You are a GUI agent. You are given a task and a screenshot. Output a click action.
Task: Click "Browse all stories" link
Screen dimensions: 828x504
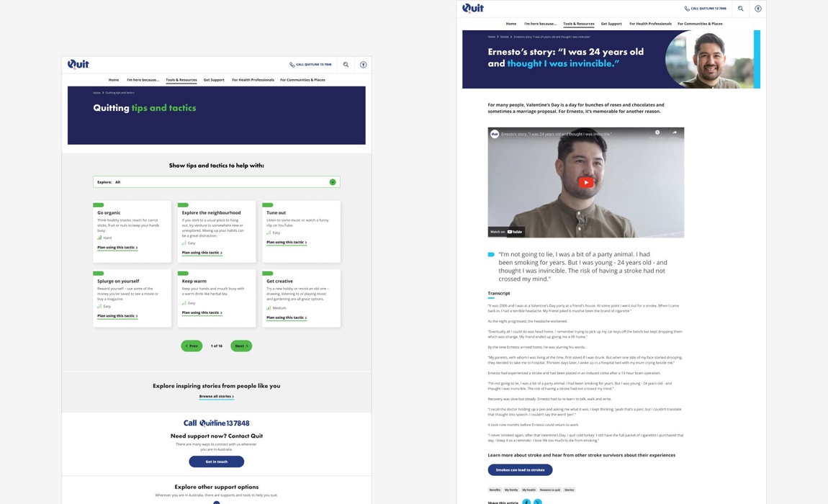216,397
